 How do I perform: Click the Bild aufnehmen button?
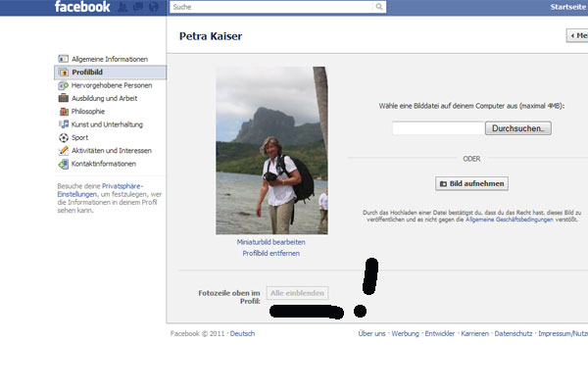(x=471, y=183)
